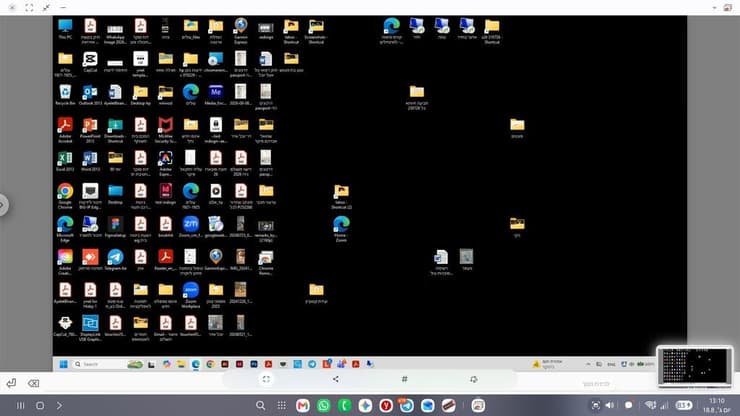Open Gmail from the tablet taskbar
This screenshot has width=740, height=416.
click(303, 406)
